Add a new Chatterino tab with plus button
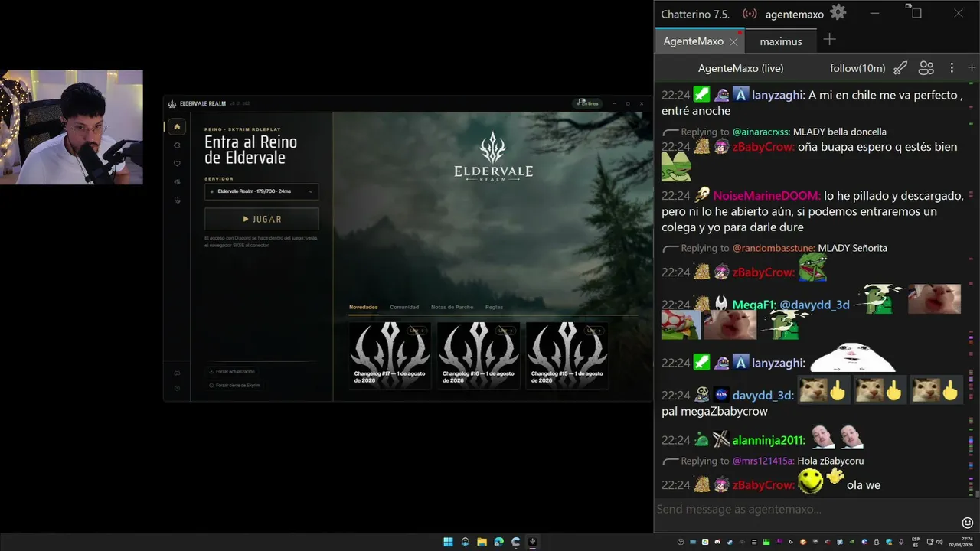 click(829, 40)
